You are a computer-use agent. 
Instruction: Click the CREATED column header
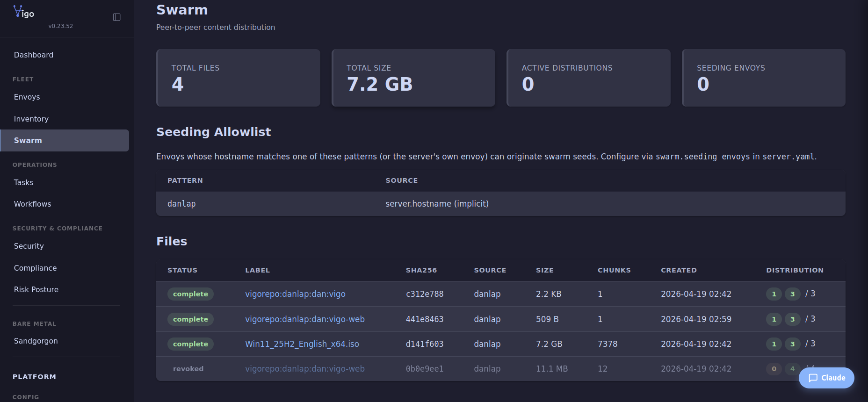679,270
